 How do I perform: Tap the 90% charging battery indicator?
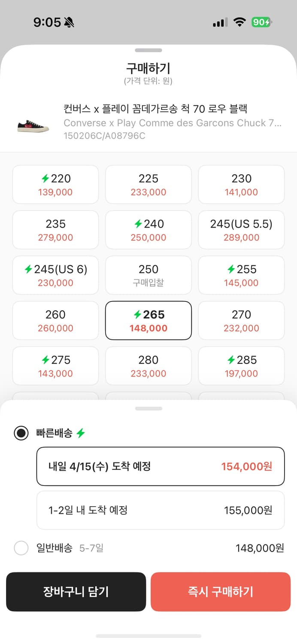[261, 22]
